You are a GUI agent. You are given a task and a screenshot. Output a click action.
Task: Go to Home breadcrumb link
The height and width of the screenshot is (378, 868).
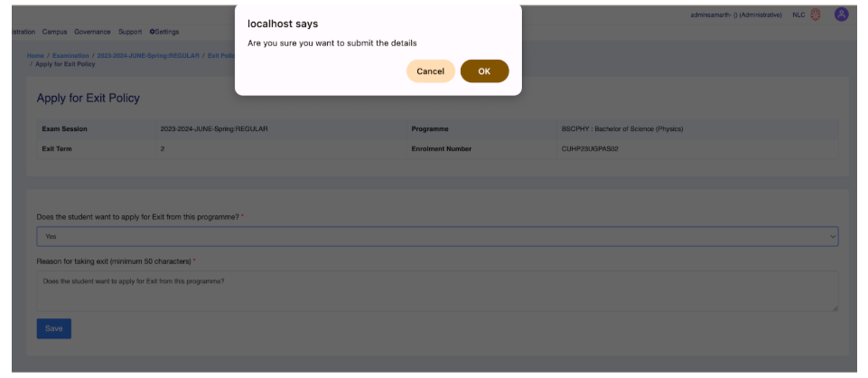coord(35,55)
